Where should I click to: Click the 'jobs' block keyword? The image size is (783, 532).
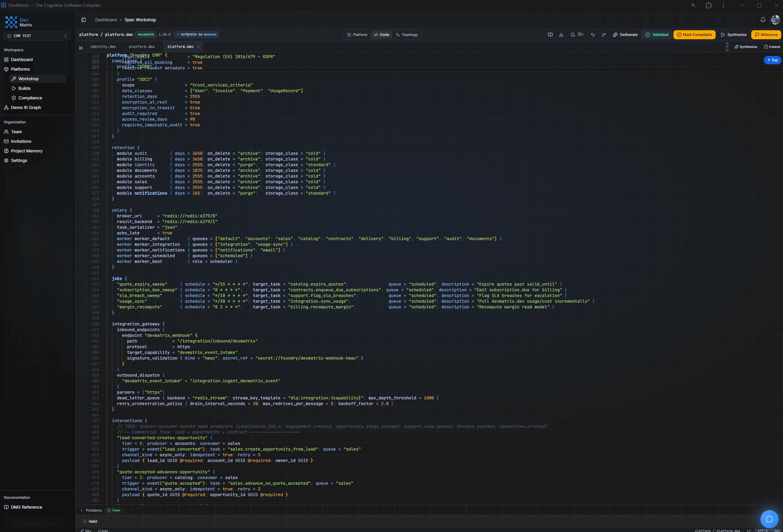pyautogui.click(x=117, y=279)
